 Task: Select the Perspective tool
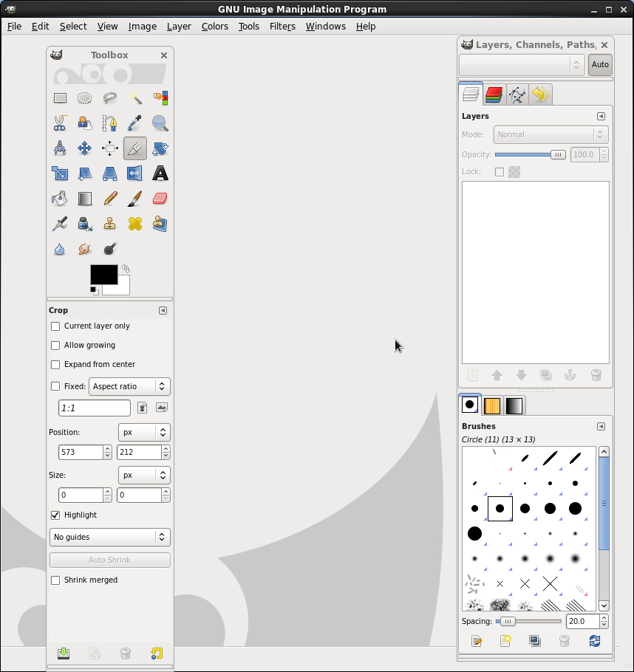pyautogui.click(x=110, y=174)
